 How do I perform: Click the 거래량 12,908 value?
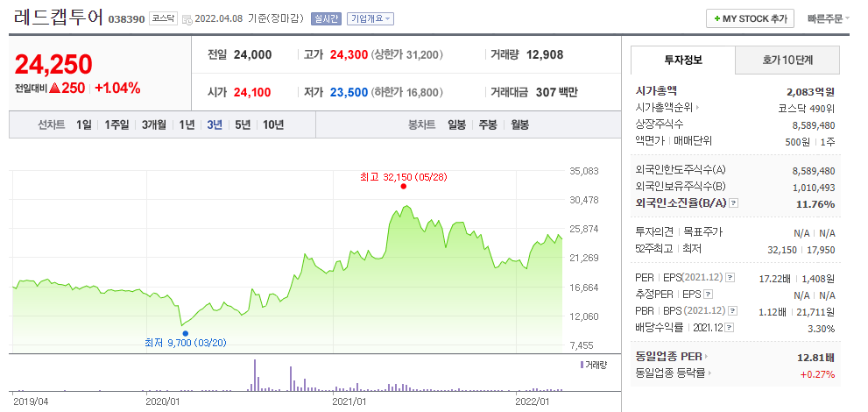(544, 55)
